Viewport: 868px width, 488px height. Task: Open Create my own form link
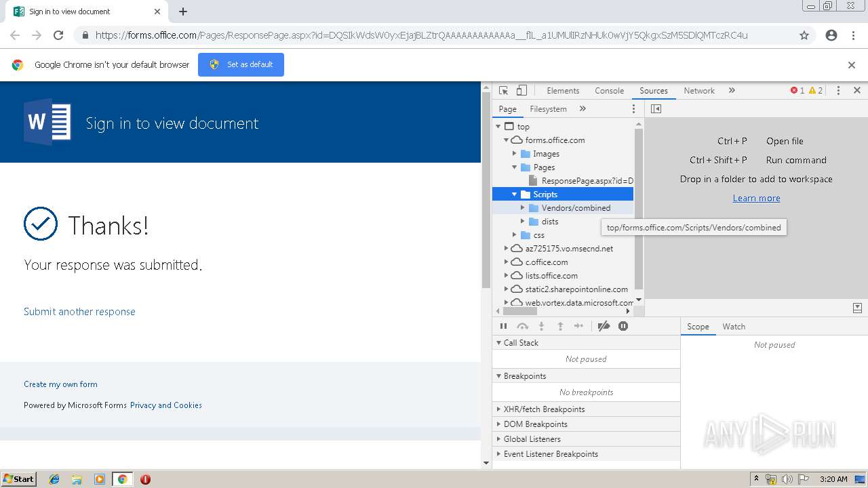(x=60, y=384)
